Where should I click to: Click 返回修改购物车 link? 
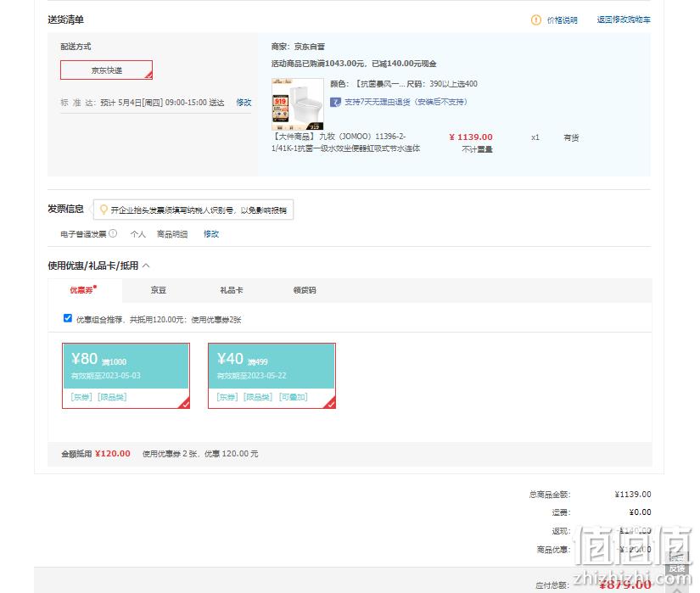coord(624,20)
